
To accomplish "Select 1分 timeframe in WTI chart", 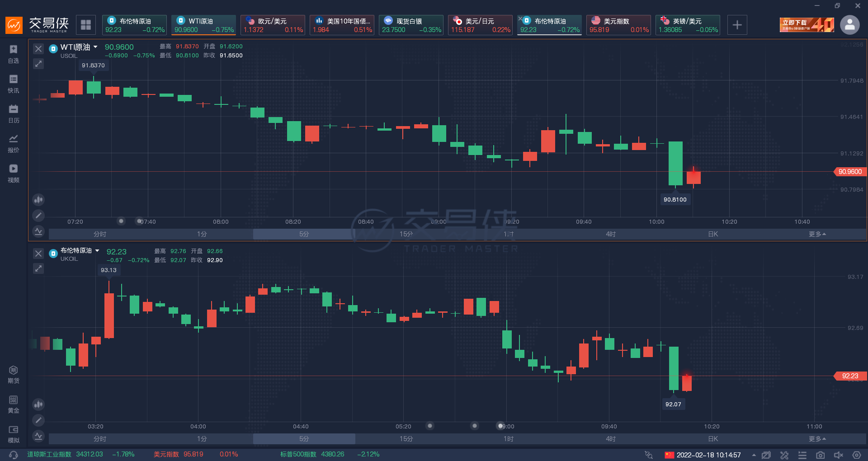I will [x=202, y=234].
